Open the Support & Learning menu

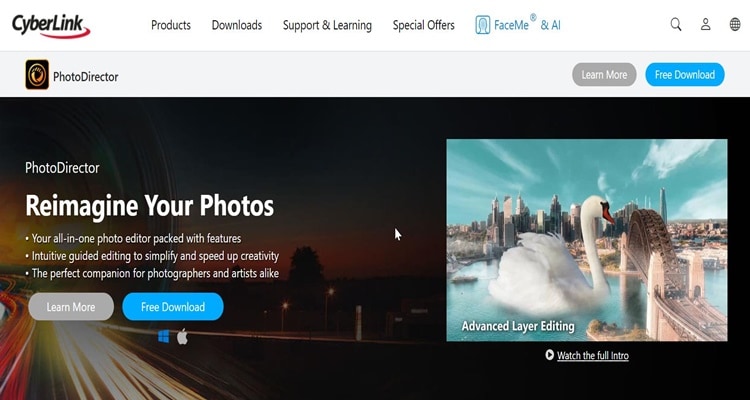pyautogui.click(x=327, y=25)
